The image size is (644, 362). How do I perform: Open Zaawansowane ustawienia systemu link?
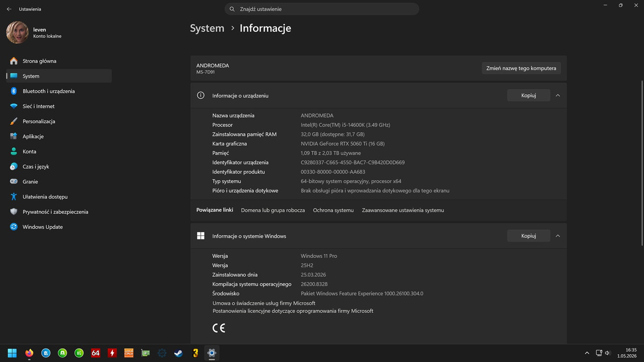[x=403, y=210]
